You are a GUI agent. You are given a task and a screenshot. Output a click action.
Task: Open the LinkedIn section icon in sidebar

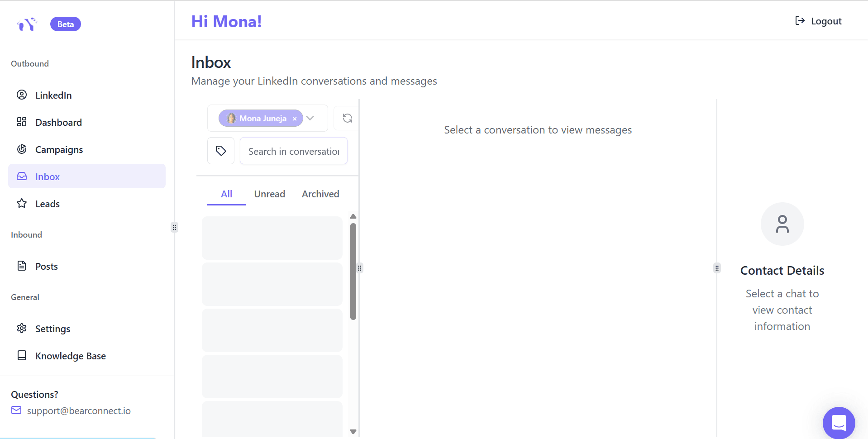tap(21, 95)
